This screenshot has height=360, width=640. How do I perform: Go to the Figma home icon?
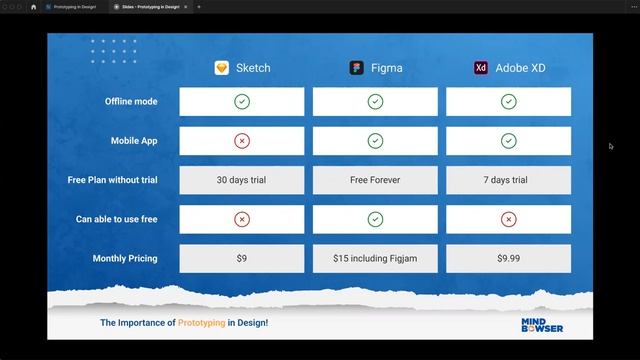pos(33,7)
